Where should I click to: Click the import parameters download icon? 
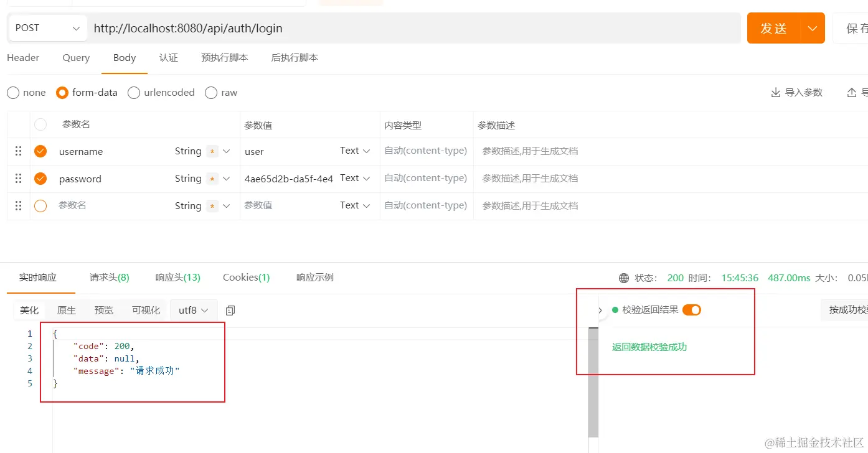[x=776, y=92]
